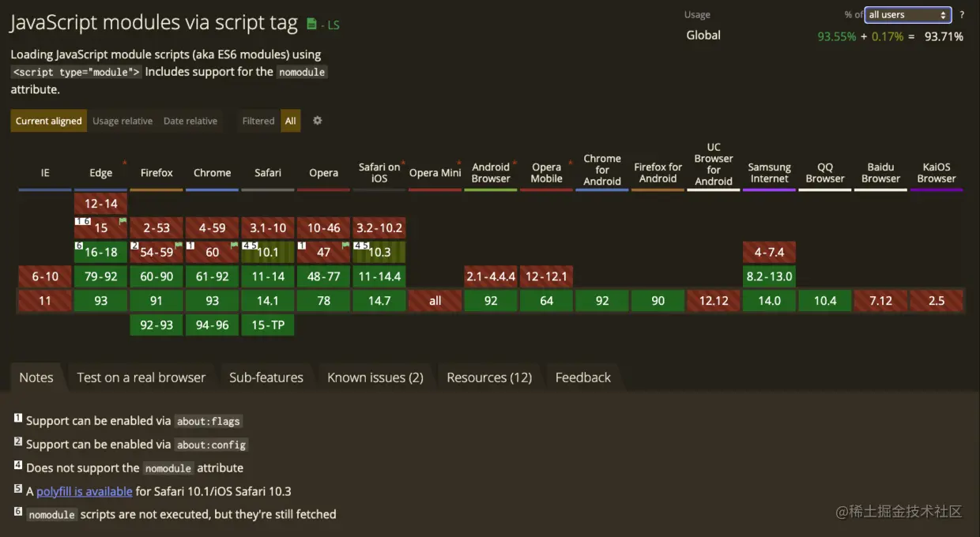Select the Current aligned view

(x=49, y=121)
